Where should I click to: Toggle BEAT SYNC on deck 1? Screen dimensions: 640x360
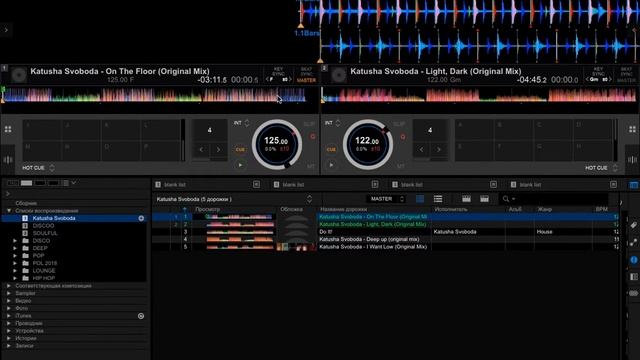click(x=307, y=71)
